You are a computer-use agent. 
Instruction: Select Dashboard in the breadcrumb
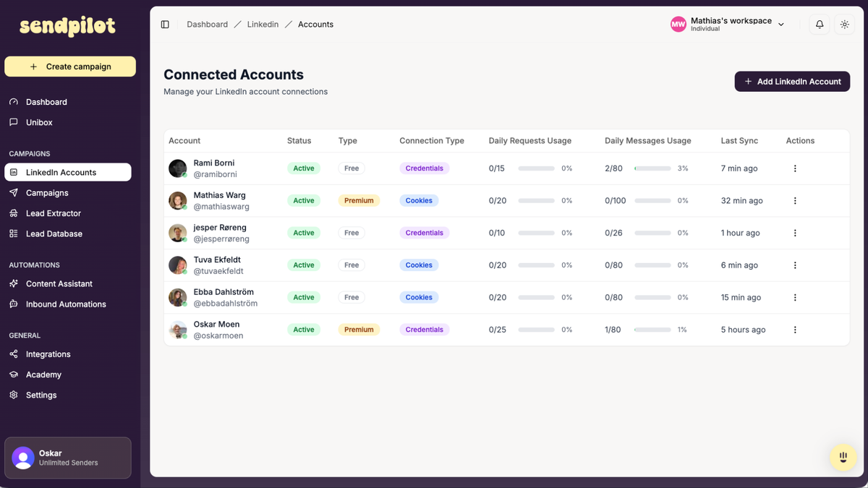pos(207,24)
